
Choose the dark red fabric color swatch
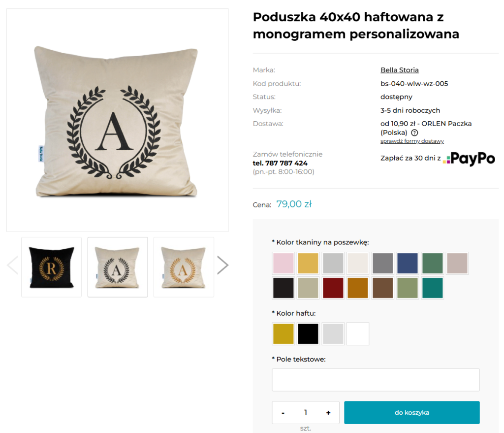tap(333, 288)
